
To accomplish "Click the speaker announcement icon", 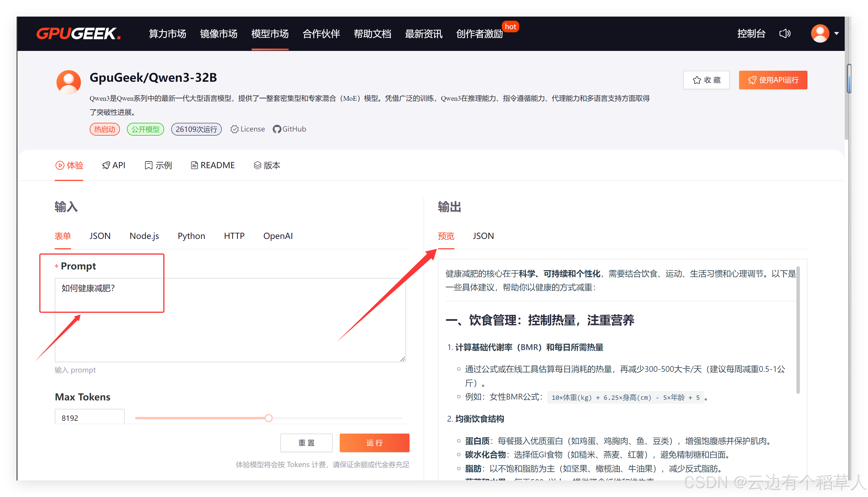I will point(785,33).
